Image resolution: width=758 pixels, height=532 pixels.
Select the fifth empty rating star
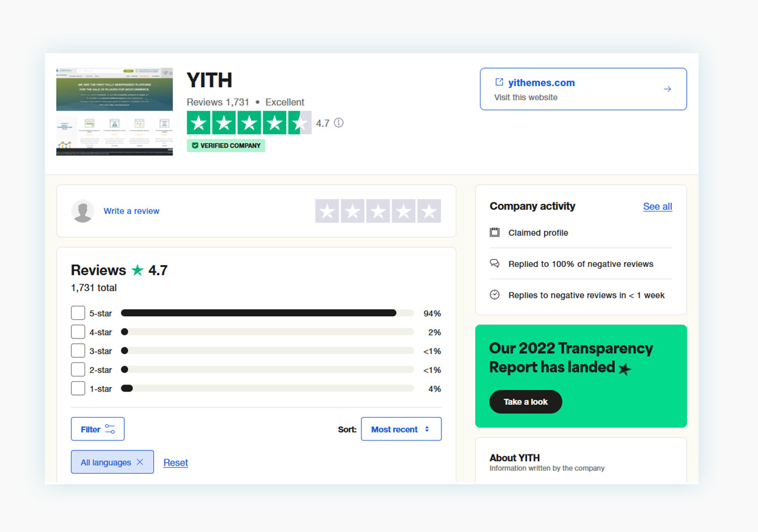(x=429, y=211)
